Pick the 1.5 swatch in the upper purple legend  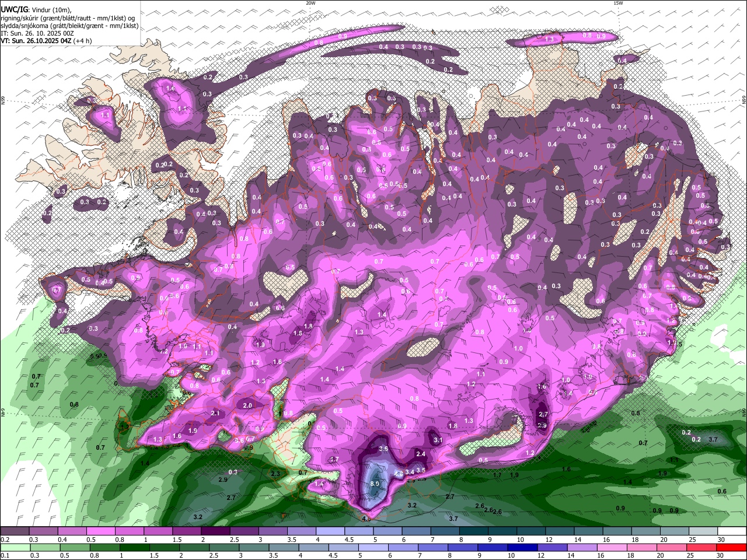click(x=187, y=531)
